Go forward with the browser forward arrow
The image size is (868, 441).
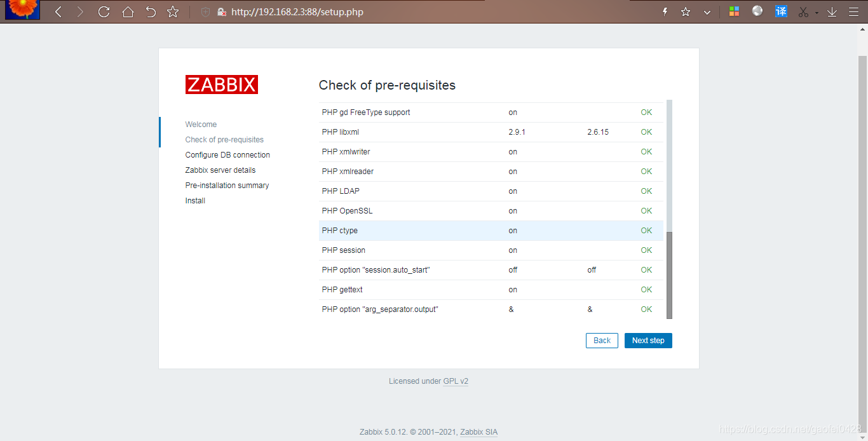(79, 11)
